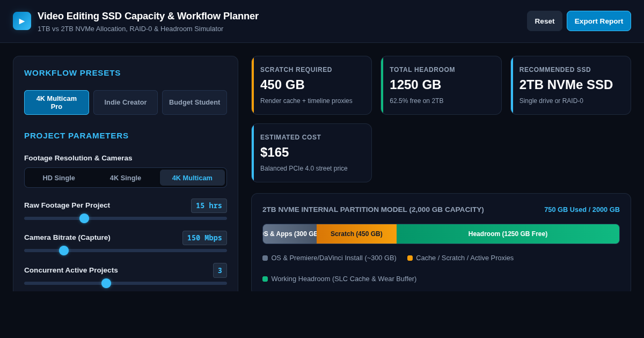Click the 'Workflow Presets' heading

click(x=72, y=73)
